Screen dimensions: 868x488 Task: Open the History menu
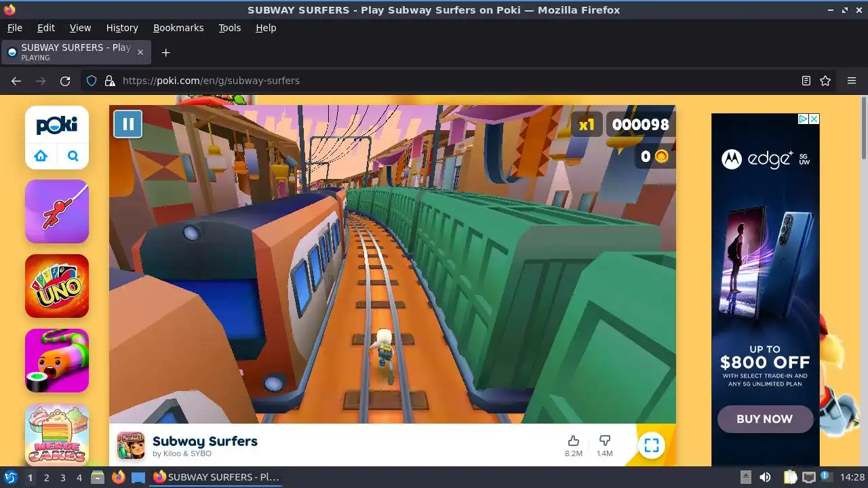(x=122, y=28)
